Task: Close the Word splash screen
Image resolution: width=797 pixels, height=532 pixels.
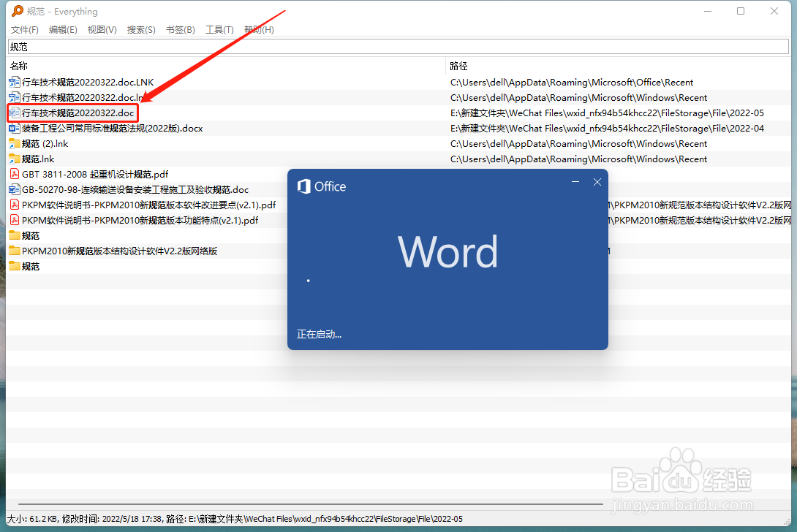Action: coord(597,182)
